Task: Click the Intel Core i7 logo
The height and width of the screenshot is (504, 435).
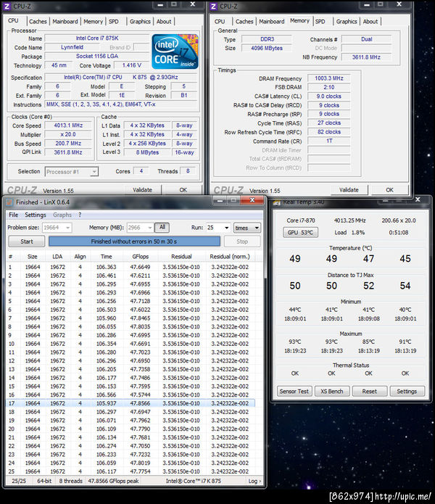Action: point(175,51)
